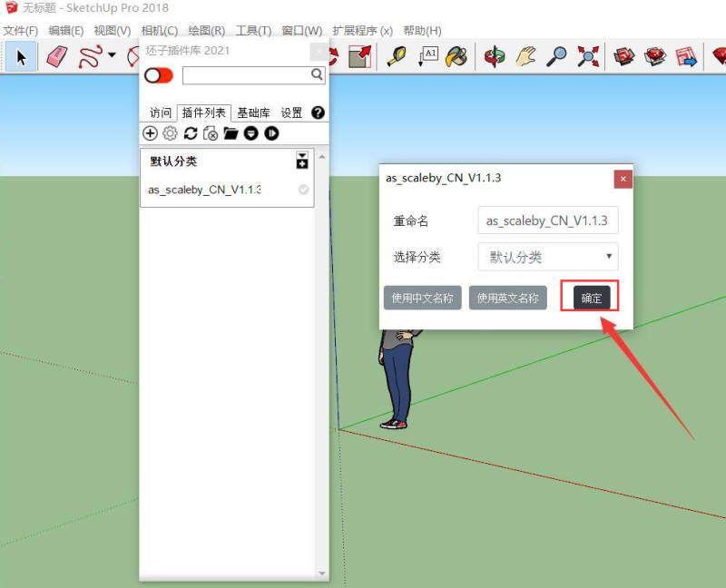Screen dimensions: 726x588
Task: Collapse the 默认分类 category header arrow
Action: pos(302,157)
